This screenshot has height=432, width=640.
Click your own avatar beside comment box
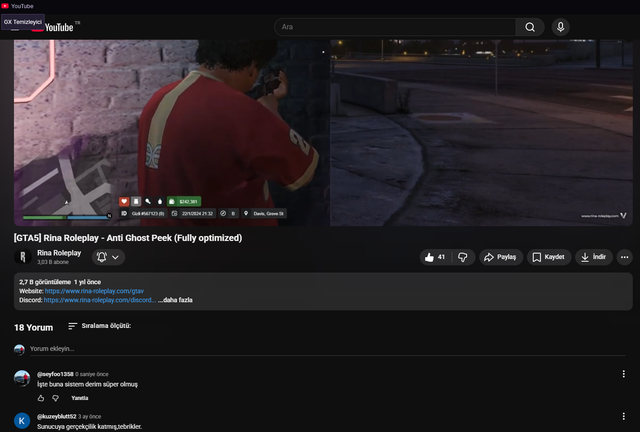(x=19, y=350)
